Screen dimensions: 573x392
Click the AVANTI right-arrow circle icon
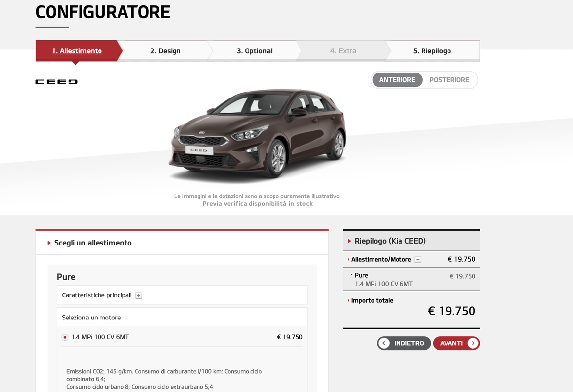point(473,343)
